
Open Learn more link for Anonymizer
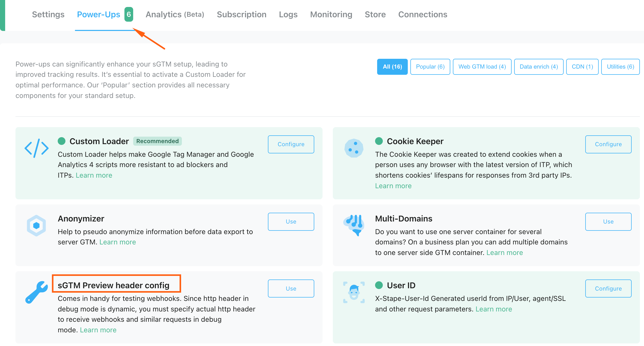[118, 242]
